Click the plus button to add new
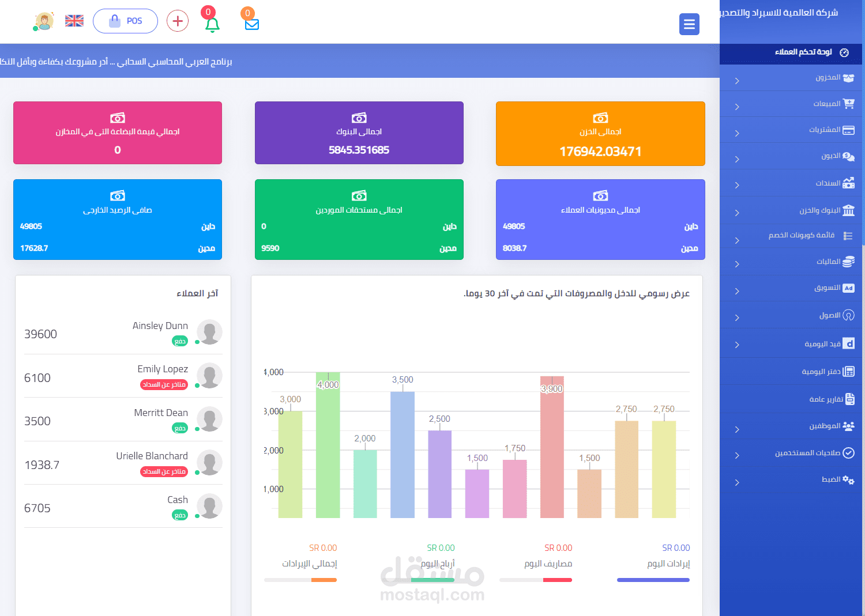Viewport: 865px width, 616px height. click(177, 20)
